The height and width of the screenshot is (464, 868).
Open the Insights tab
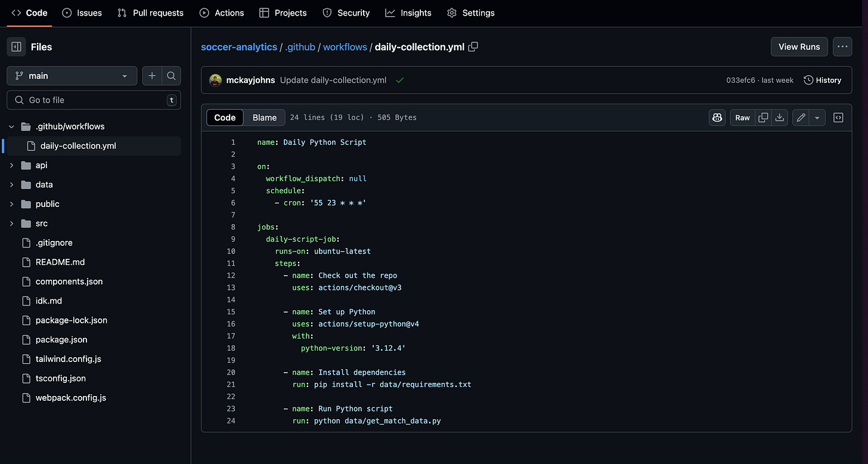coord(408,13)
